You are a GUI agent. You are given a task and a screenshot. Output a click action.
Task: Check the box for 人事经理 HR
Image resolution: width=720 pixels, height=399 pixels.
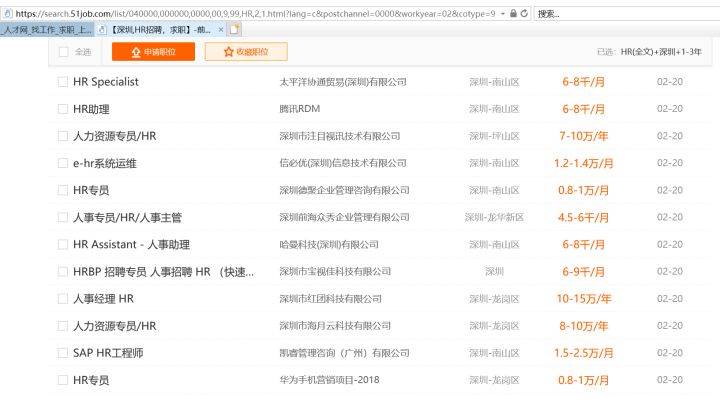pos(63,299)
